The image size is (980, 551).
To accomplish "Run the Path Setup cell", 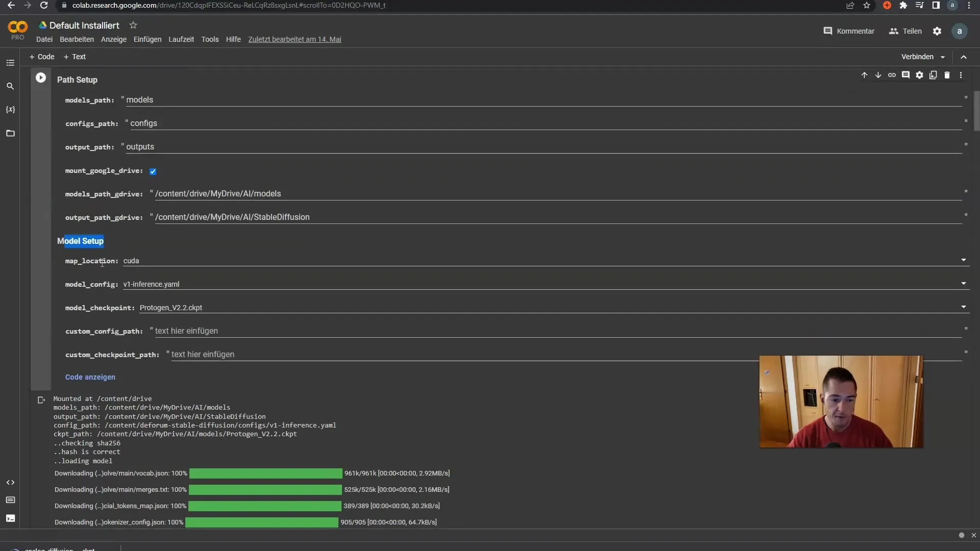I will click(x=41, y=78).
